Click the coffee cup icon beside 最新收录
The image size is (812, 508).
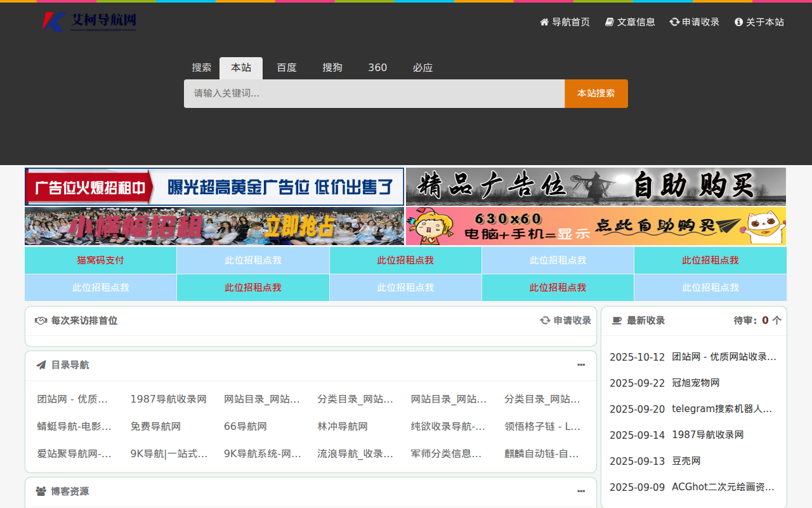617,321
